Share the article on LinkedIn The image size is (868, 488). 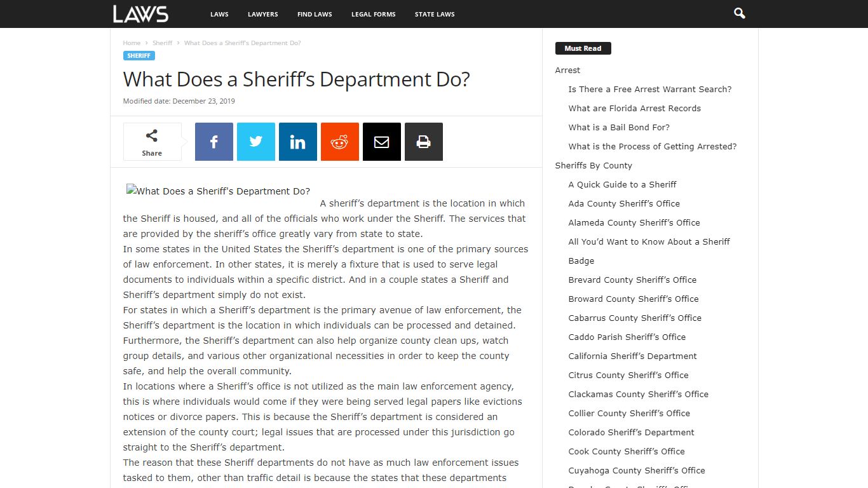click(x=298, y=142)
